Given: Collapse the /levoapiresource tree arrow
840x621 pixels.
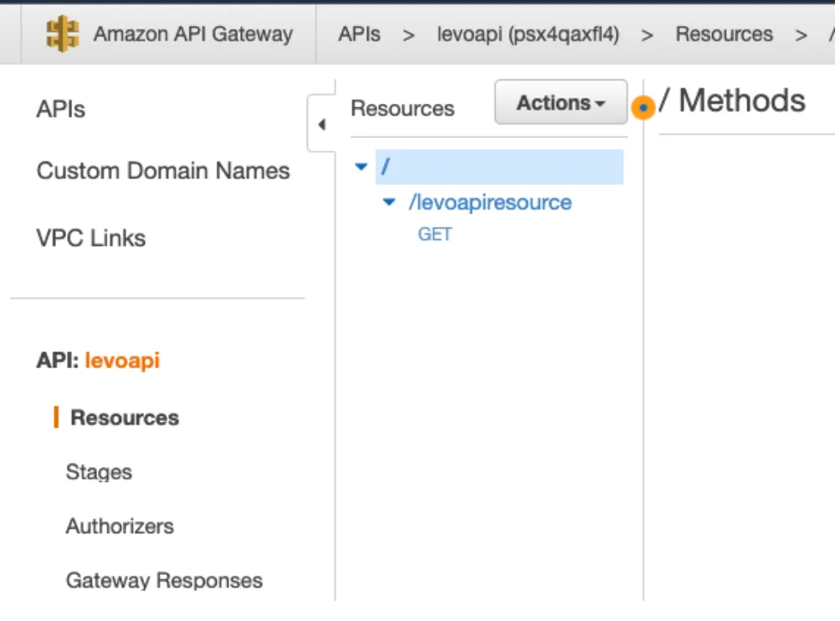Looking at the screenshot, I should 389,203.
